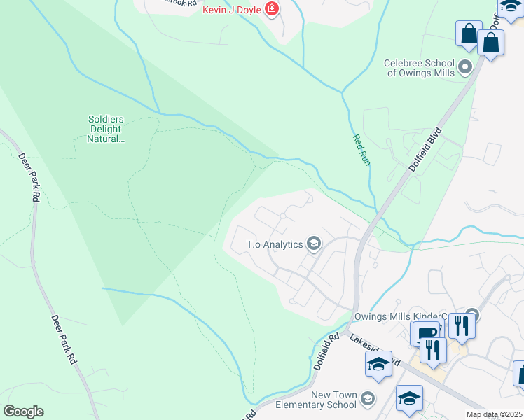Click the Map data ©2025 attribution text
The image size is (524, 420).
[494, 414]
